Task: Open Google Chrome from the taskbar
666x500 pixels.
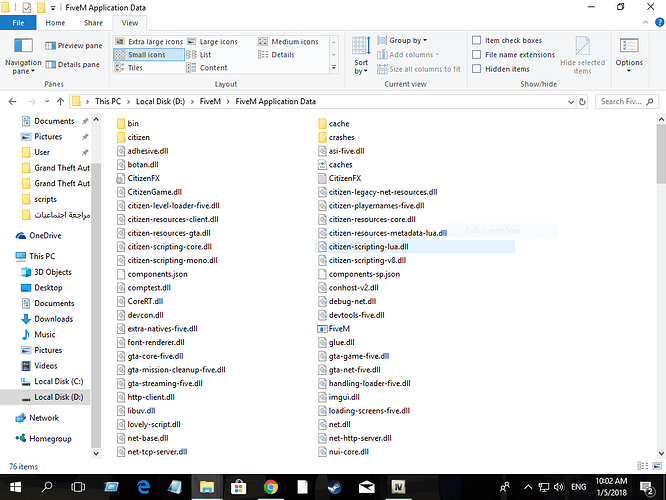Action: pos(271,487)
